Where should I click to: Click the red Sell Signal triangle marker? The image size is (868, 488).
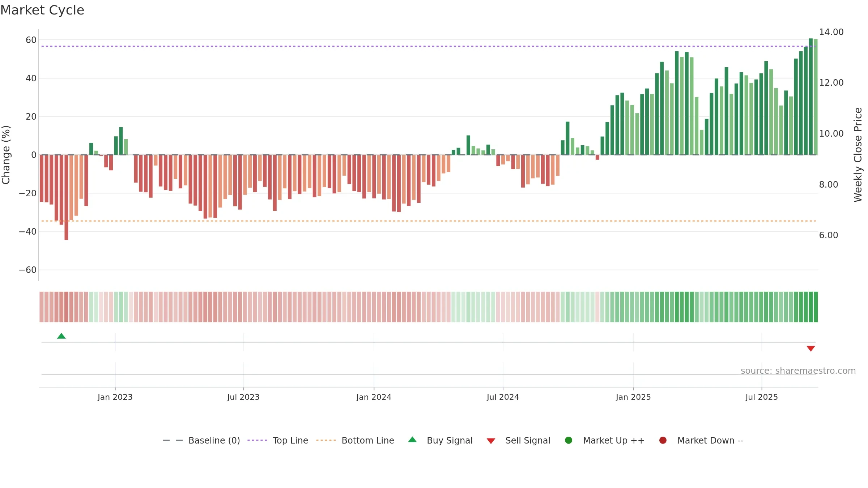pyautogui.click(x=810, y=348)
